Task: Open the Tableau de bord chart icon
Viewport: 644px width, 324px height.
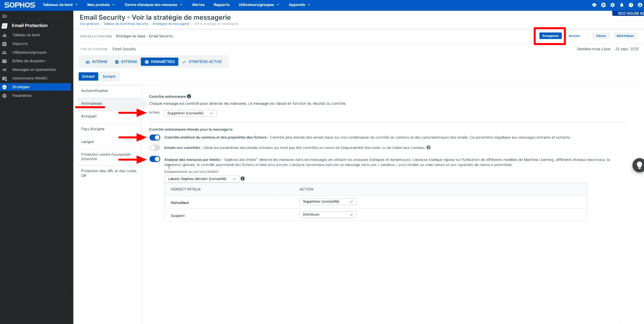Action: (x=4, y=35)
